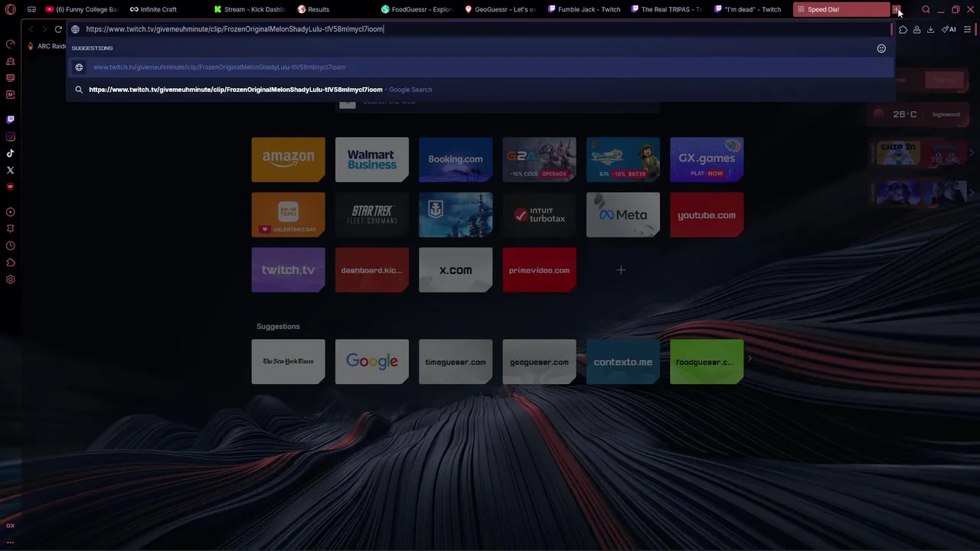Reload the page with refresh icon
The width and height of the screenshot is (980, 551).
(x=57, y=29)
